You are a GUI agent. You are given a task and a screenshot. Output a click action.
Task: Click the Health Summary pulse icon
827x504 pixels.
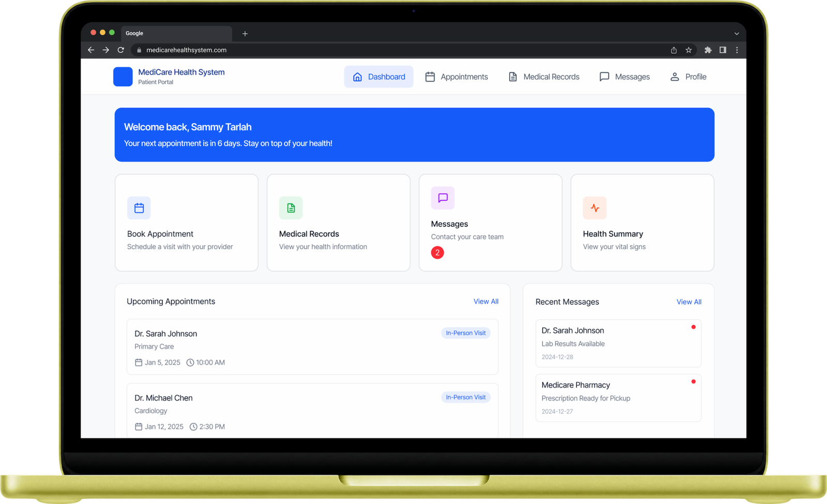pyautogui.click(x=594, y=208)
